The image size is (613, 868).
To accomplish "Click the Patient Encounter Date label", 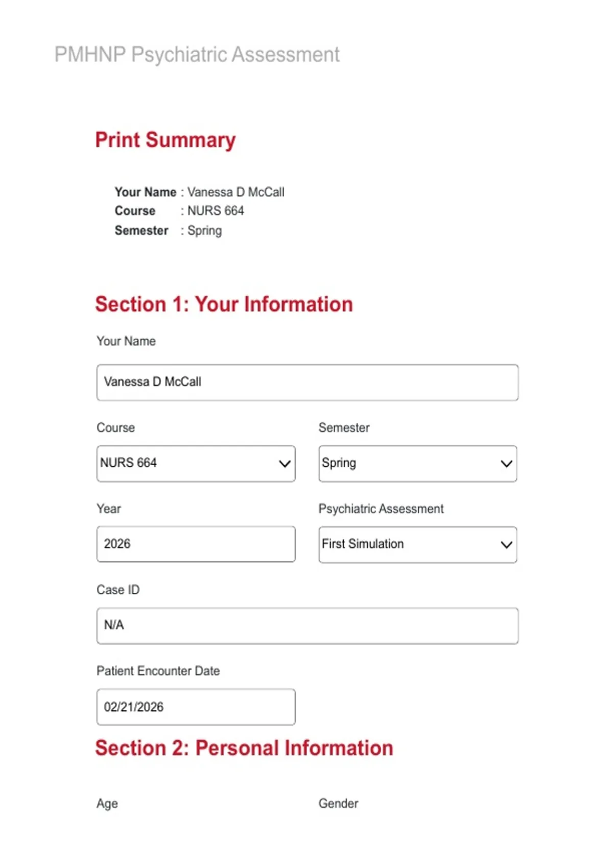I will point(158,671).
